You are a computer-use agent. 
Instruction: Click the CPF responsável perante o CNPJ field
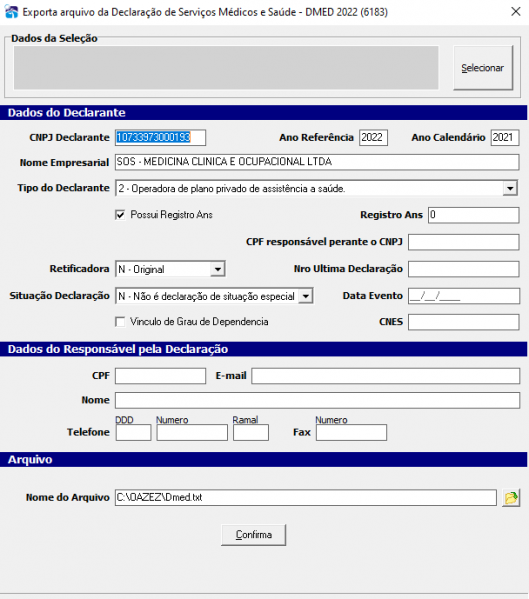pyautogui.click(x=464, y=242)
